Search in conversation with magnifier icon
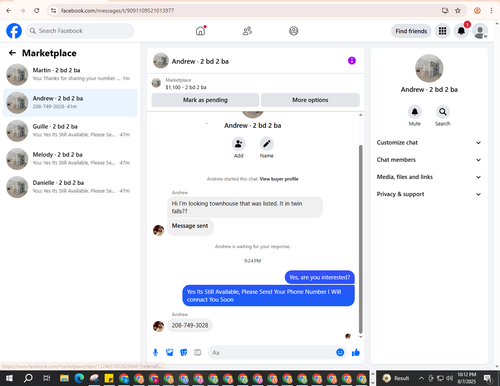 [443, 112]
